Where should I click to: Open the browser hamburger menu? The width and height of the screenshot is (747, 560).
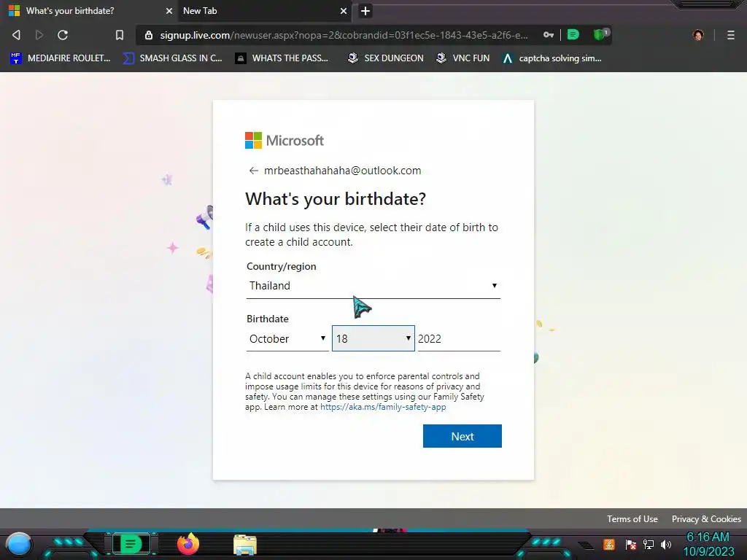click(x=731, y=35)
